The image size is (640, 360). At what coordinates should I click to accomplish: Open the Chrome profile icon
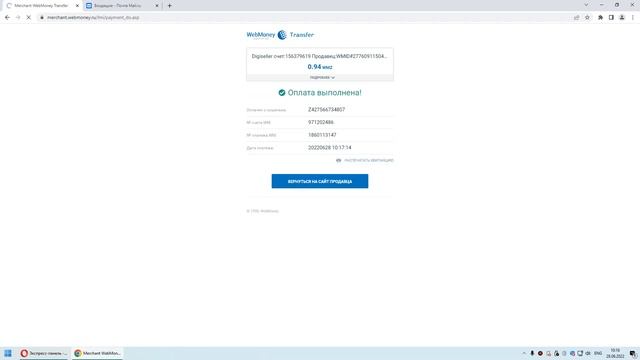[x=622, y=18]
